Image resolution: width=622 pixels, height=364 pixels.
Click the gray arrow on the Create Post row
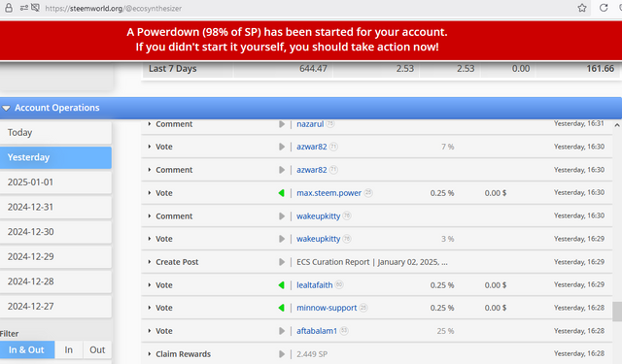pos(282,262)
